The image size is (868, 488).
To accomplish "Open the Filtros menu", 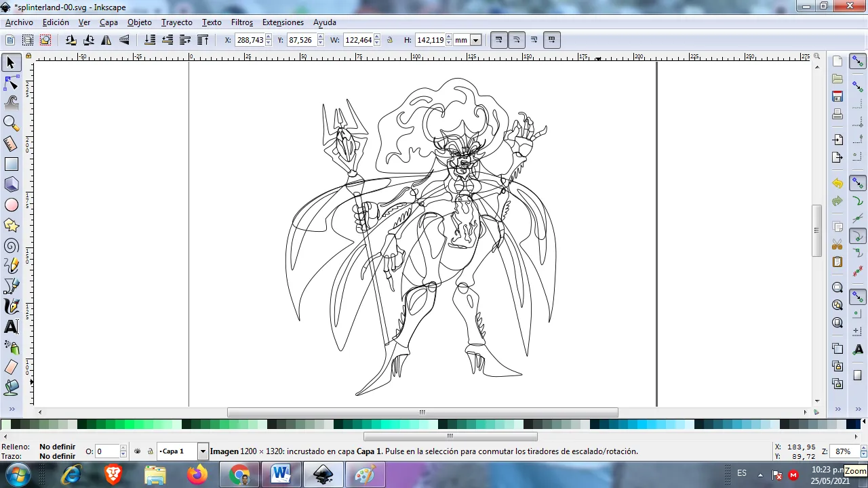I will [x=242, y=22].
